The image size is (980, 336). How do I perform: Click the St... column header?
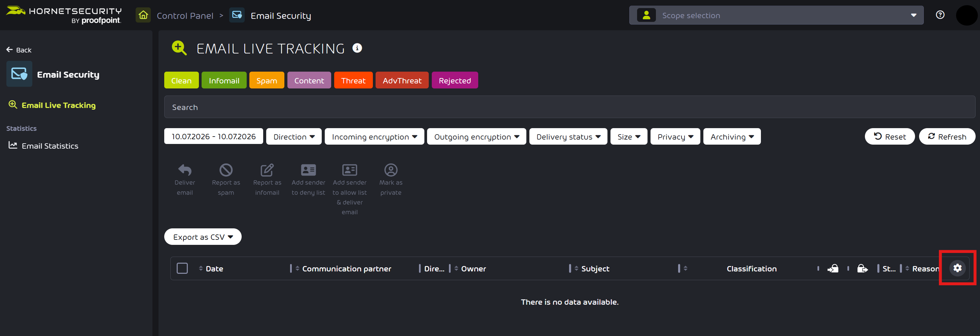point(889,269)
